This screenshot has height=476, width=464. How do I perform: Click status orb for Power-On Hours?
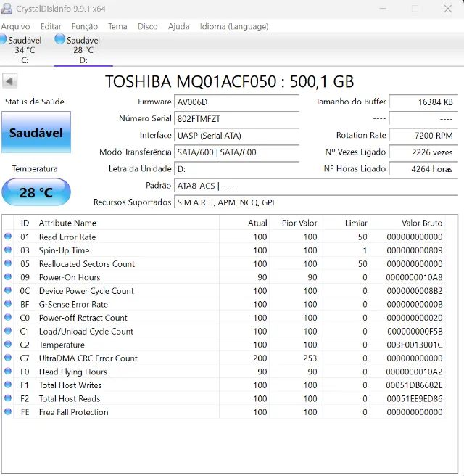click(8, 276)
